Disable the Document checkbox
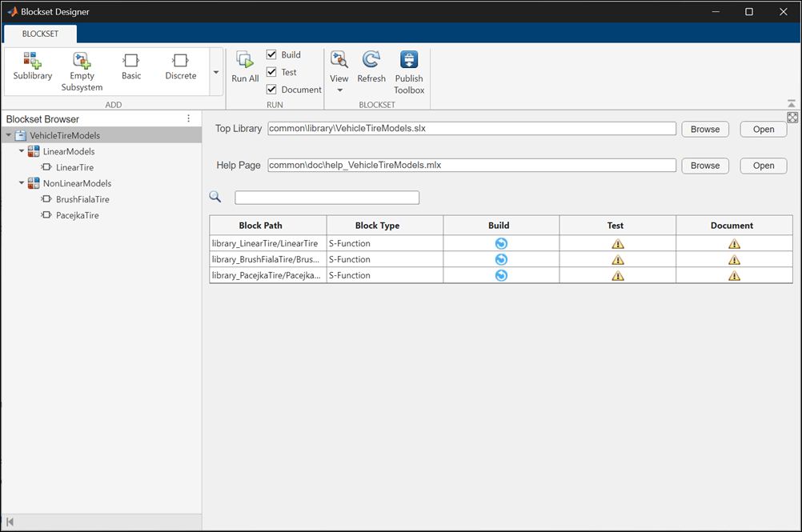Viewport: 802px width, 532px height. (271, 90)
